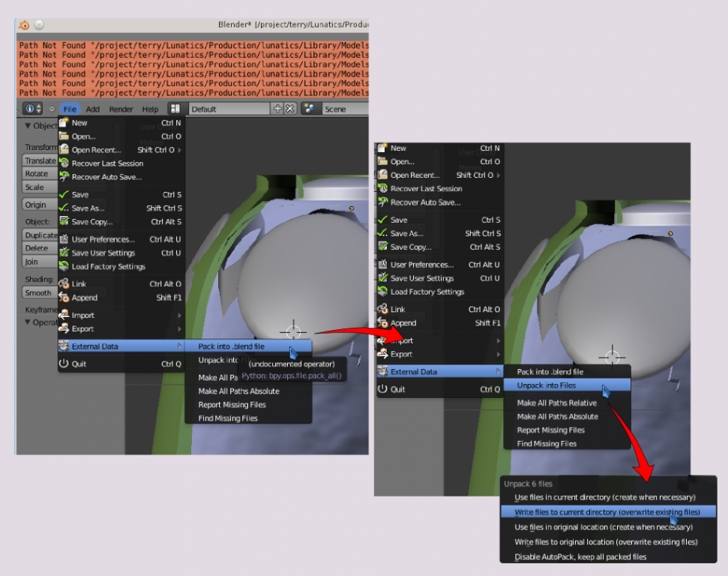Click the Open folder icon in right File menu
This screenshot has height=576, width=728.
(382, 161)
